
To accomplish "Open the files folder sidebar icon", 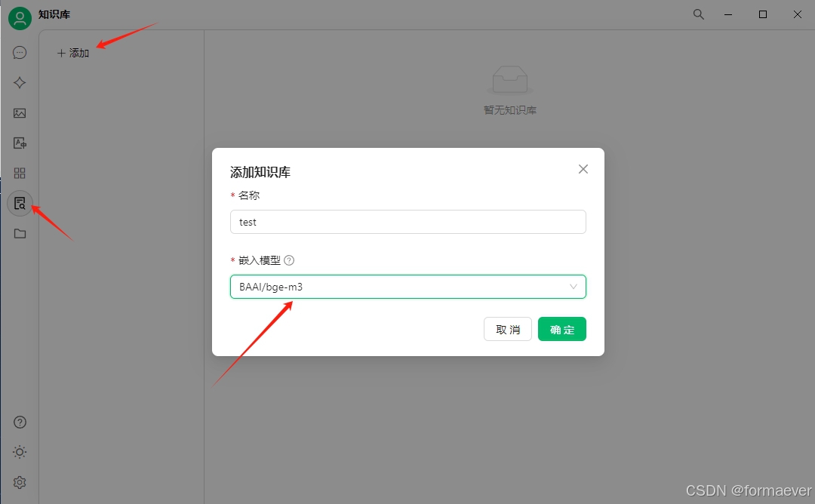I will coord(20,233).
